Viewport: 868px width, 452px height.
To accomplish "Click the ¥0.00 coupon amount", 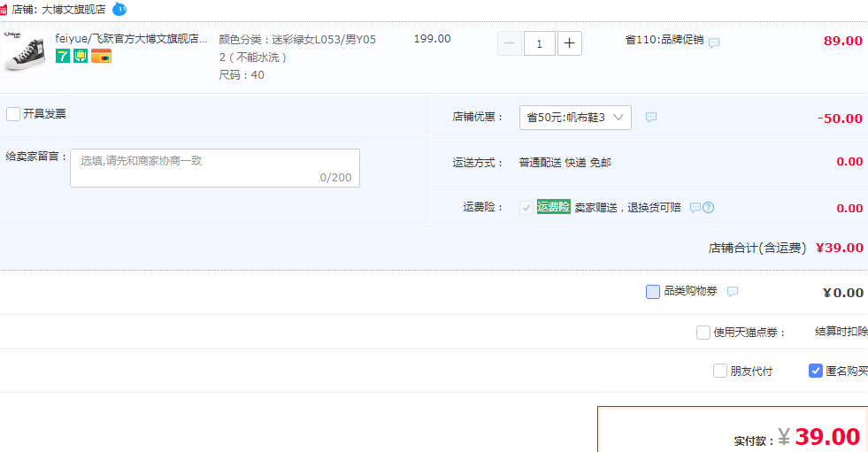I will click(843, 293).
